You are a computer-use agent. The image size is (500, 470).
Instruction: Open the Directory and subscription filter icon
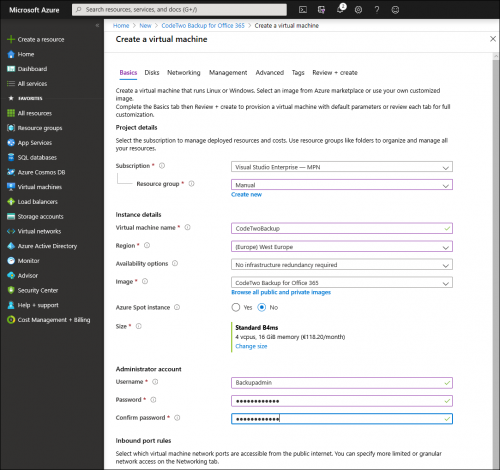pyautogui.click(x=321, y=10)
